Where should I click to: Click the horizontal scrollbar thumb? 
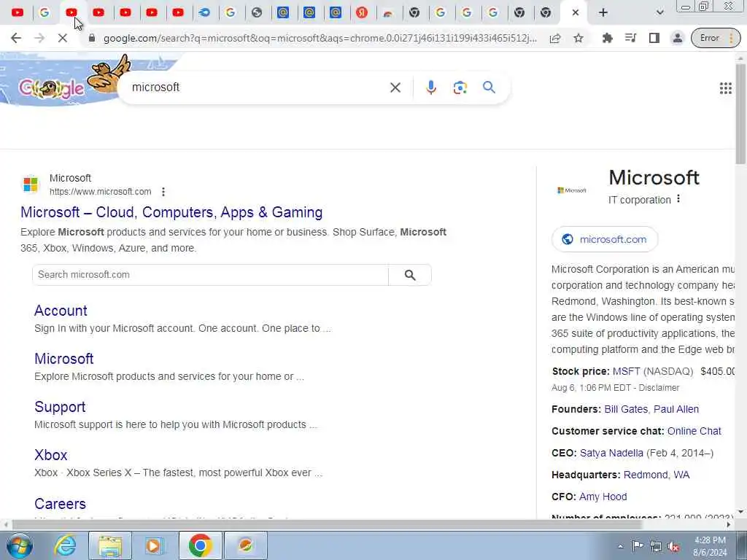tap(328, 525)
